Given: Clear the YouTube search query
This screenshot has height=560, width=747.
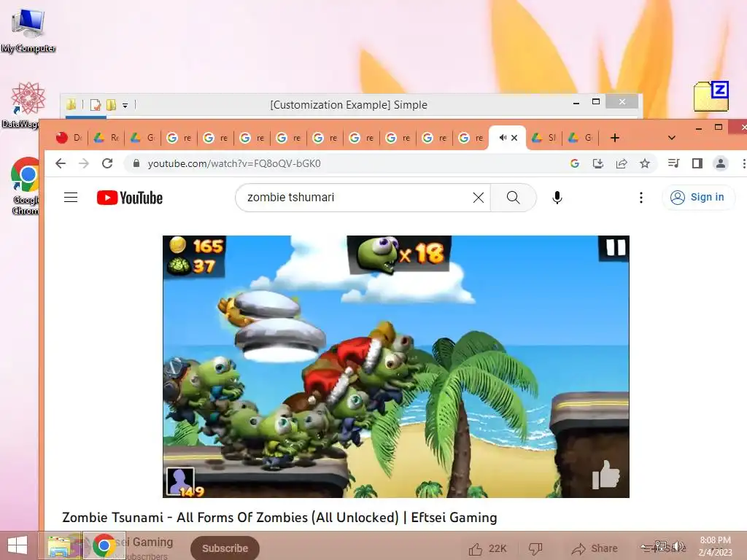Looking at the screenshot, I should click(479, 197).
